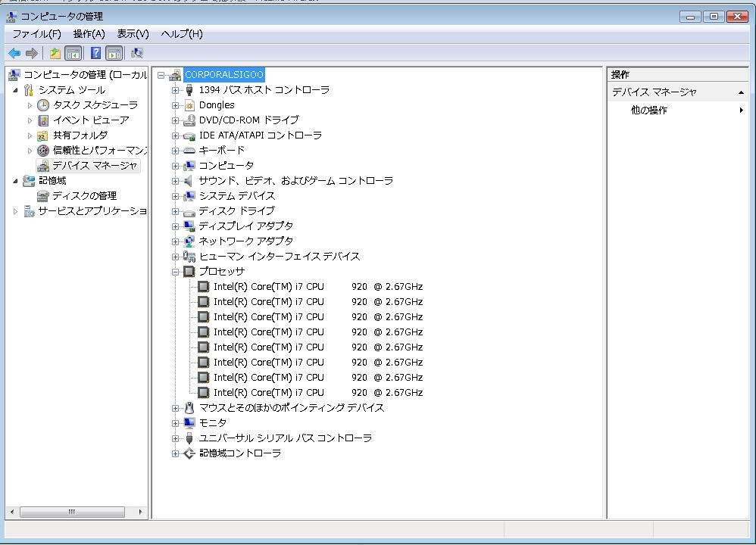Select the first Intel Core i7 processor entry
The height and width of the screenshot is (545, 756).
click(318, 287)
